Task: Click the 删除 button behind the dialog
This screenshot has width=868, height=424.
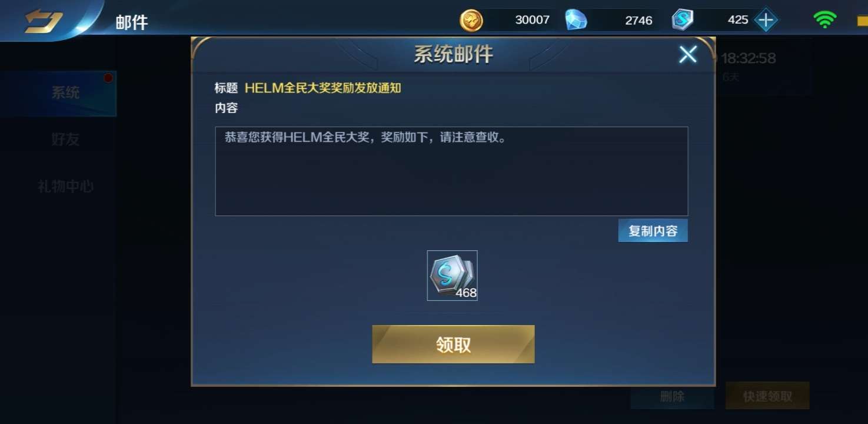Action: tap(672, 396)
